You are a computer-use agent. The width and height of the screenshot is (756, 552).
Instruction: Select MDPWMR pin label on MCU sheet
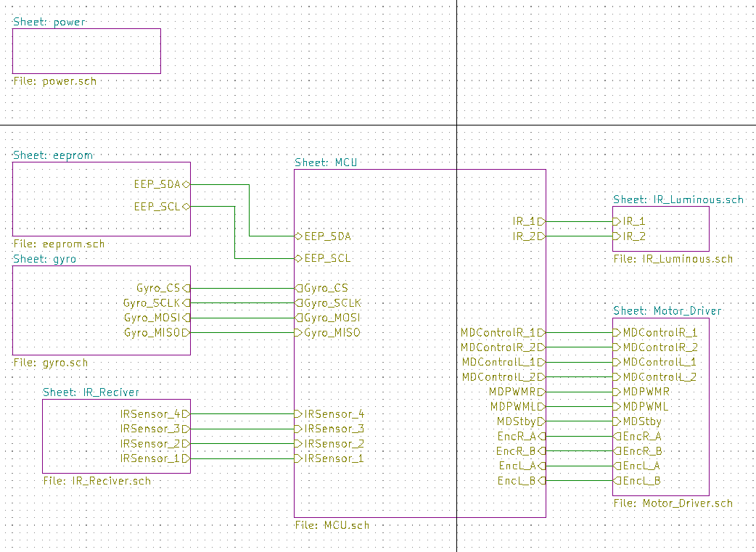pos(512,392)
